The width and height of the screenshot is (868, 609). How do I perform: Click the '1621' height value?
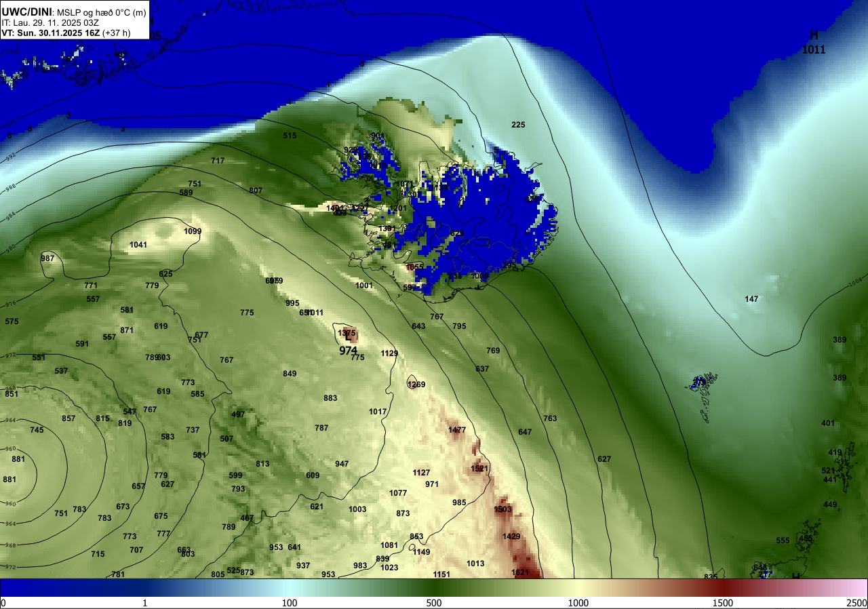point(520,572)
